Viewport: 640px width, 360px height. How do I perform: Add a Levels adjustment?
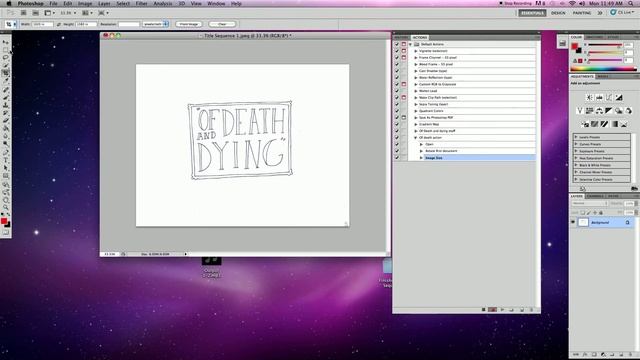click(x=599, y=98)
